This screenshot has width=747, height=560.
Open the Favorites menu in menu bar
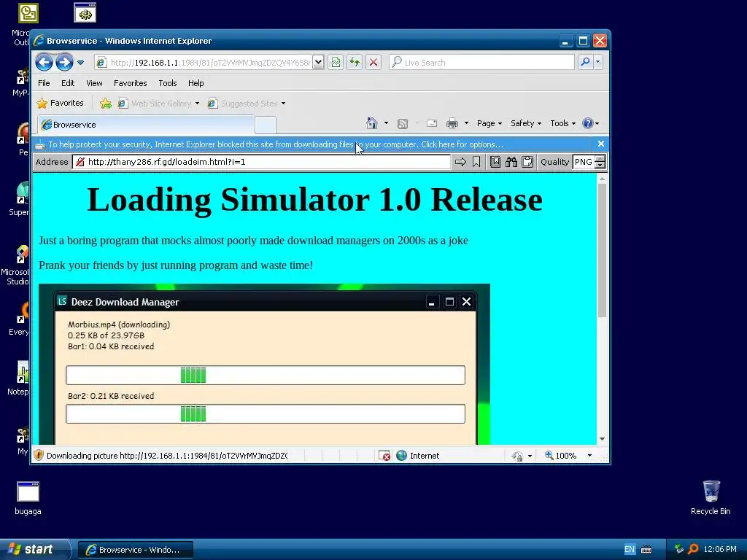pyautogui.click(x=130, y=83)
